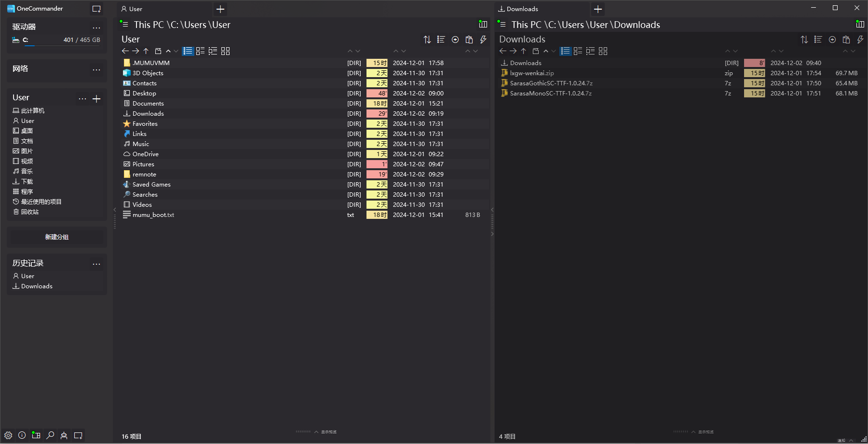Click the 新建分组 button
Image resolution: width=868 pixels, height=444 pixels.
(x=57, y=237)
